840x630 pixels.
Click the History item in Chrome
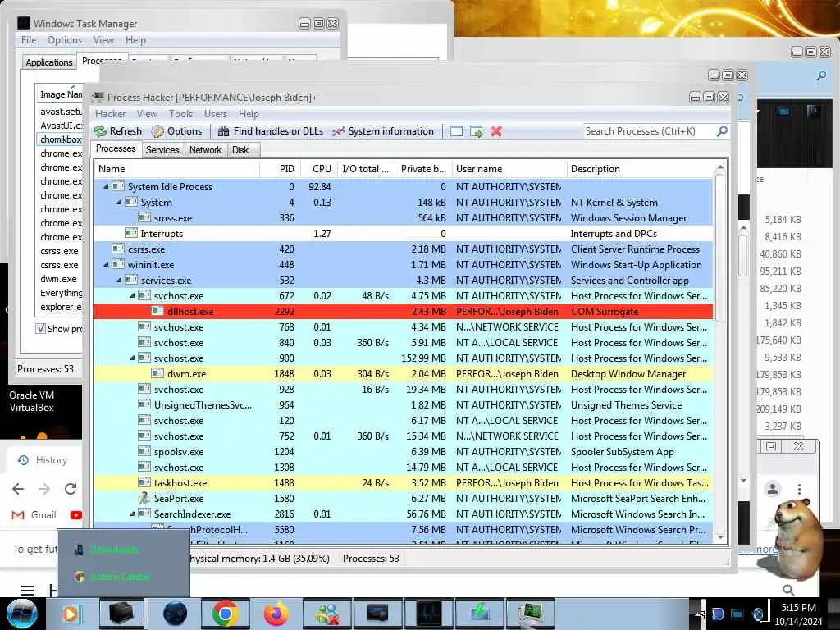(43, 460)
